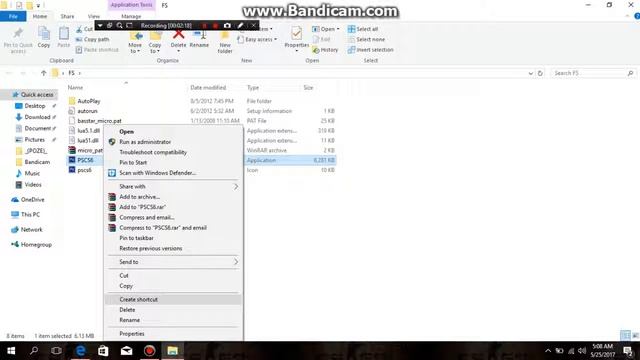Click the Refresh button beside address bar
The width and height of the screenshot is (640, 360).
point(540,73)
